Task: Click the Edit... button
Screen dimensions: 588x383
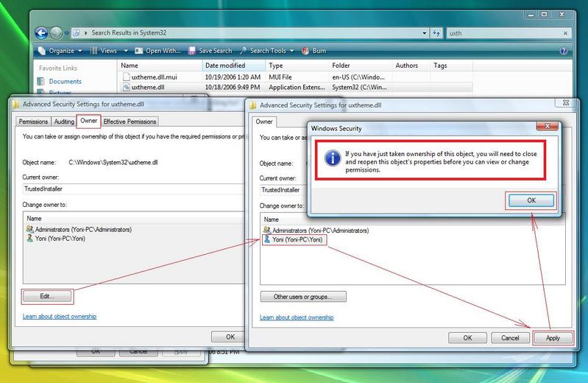Action: 47,295
